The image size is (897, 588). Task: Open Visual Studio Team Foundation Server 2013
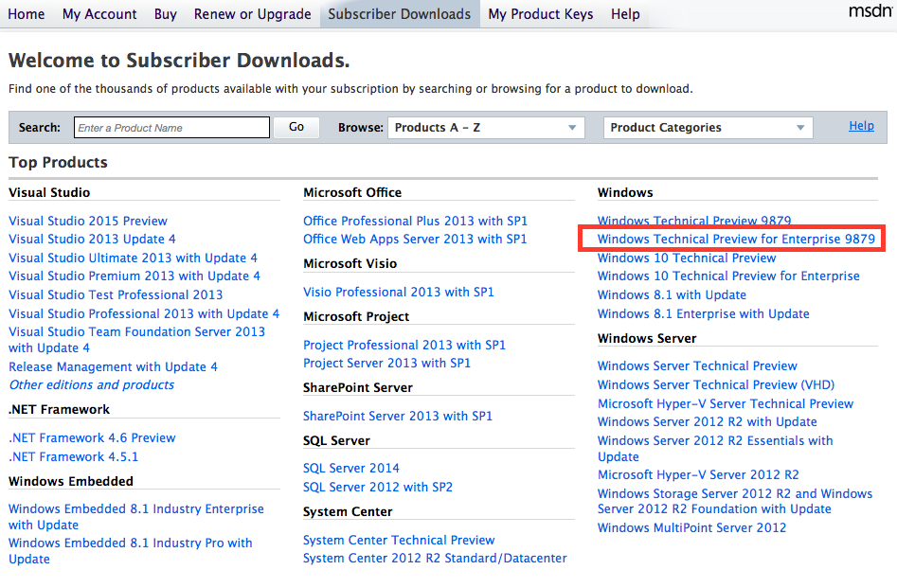point(136,340)
